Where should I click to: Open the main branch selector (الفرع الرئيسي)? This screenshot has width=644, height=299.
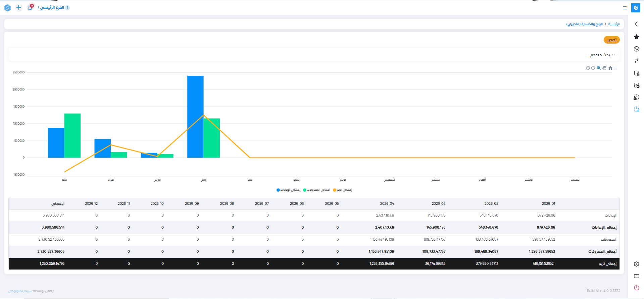click(52, 7)
